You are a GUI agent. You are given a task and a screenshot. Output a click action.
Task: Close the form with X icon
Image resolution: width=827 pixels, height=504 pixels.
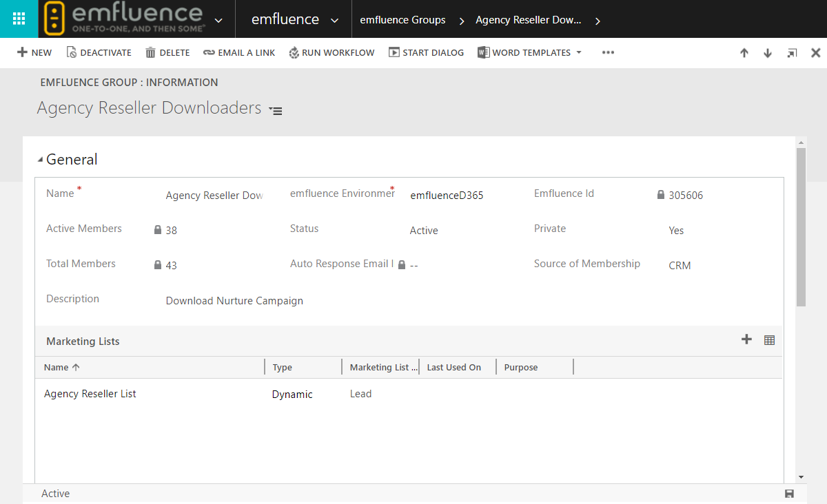[816, 53]
